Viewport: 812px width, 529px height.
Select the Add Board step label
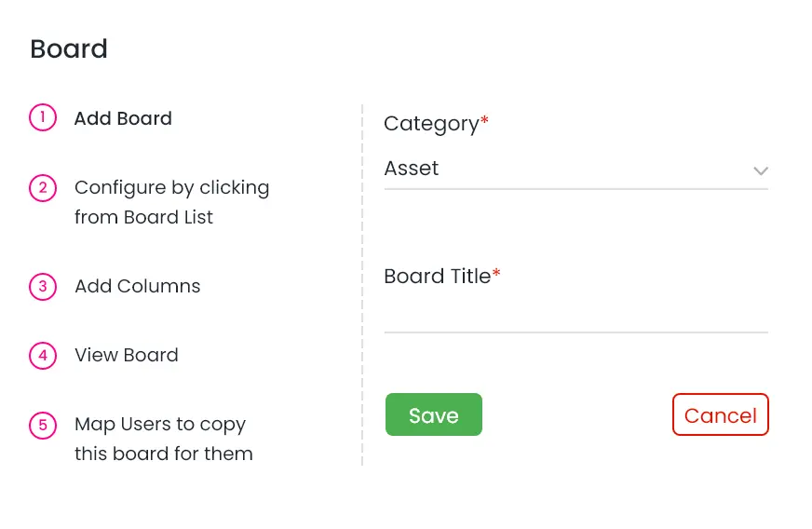coord(123,118)
